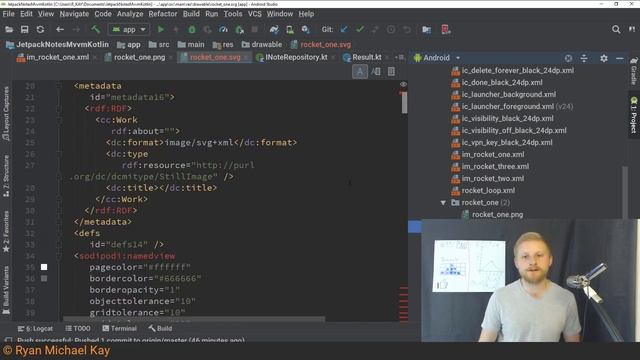Screen dimensions: 640x360
Task: Click the Profile app gauge icon
Action: 223,29
